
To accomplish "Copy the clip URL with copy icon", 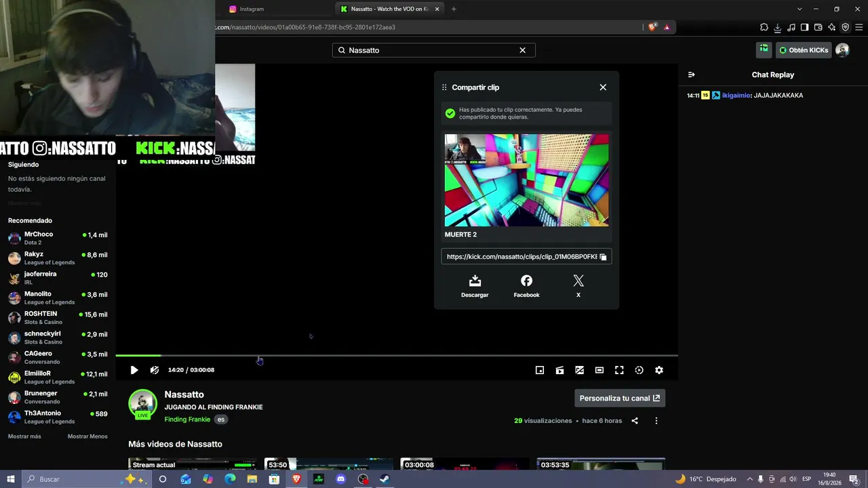I will click(603, 257).
